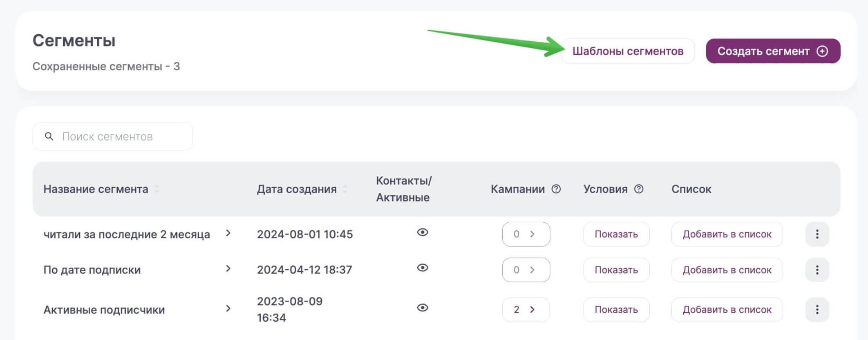Screen dimensions: 868x340
Task: Expand the "По дате подписки" segment chevron
Action: click(228, 268)
